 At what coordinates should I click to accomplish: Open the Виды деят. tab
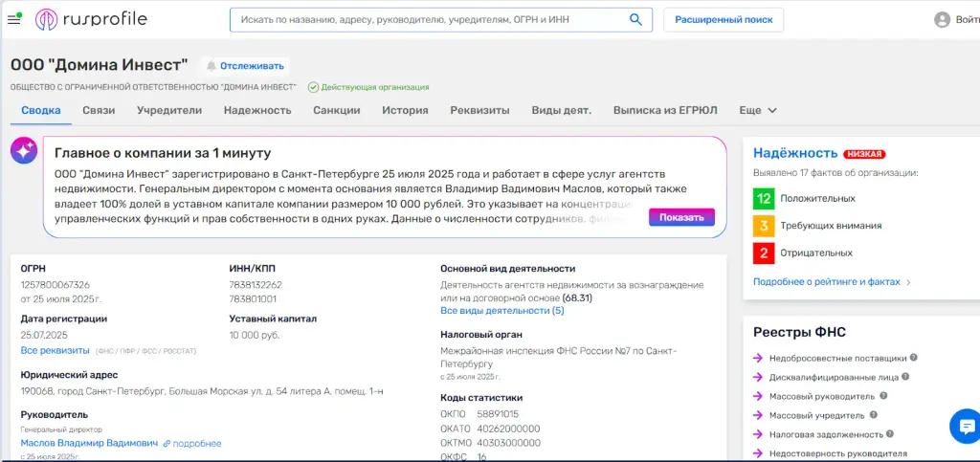coord(561,111)
